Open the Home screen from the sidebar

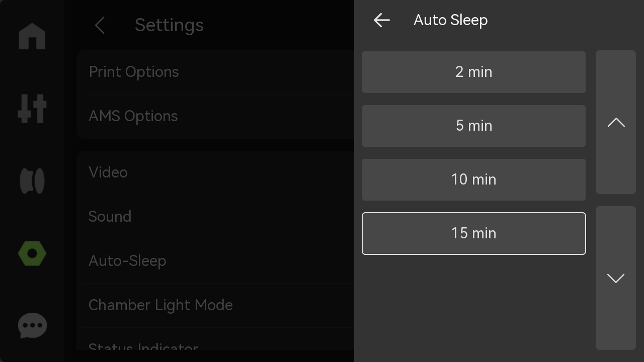click(x=32, y=36)
